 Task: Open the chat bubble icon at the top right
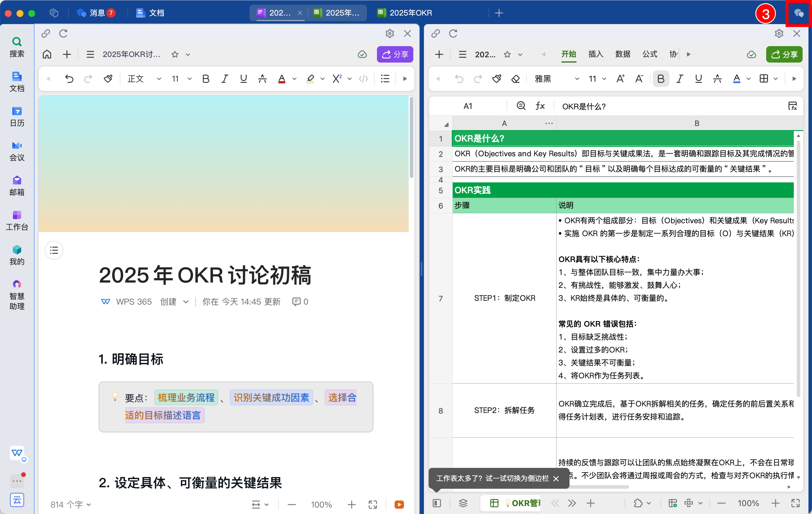tap(798, 13)
